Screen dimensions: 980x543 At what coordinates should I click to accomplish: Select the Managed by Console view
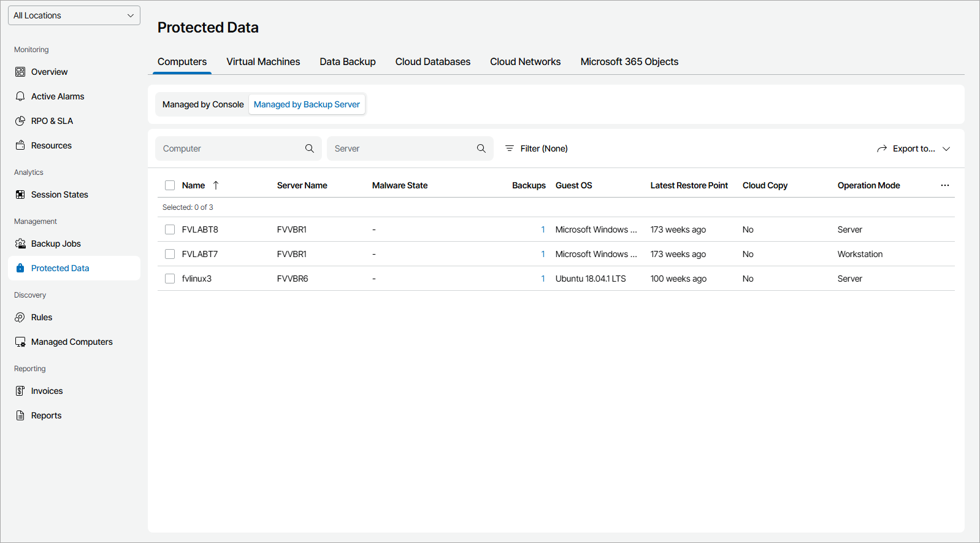(x=203, y=104)
